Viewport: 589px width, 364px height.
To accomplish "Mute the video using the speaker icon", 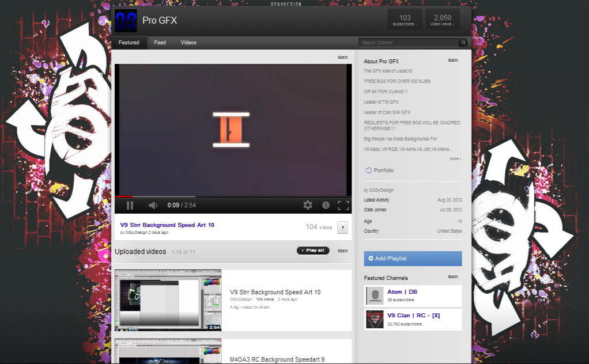I will (x=153, y=205).
